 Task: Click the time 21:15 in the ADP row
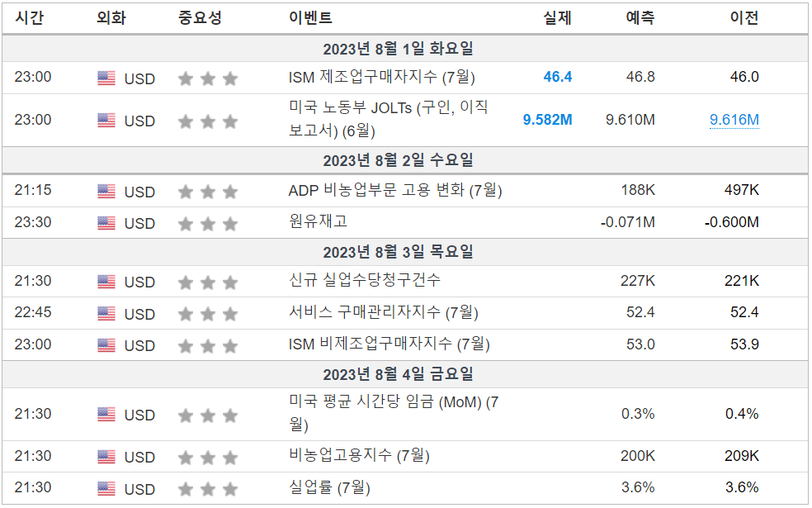coord(33,190)
